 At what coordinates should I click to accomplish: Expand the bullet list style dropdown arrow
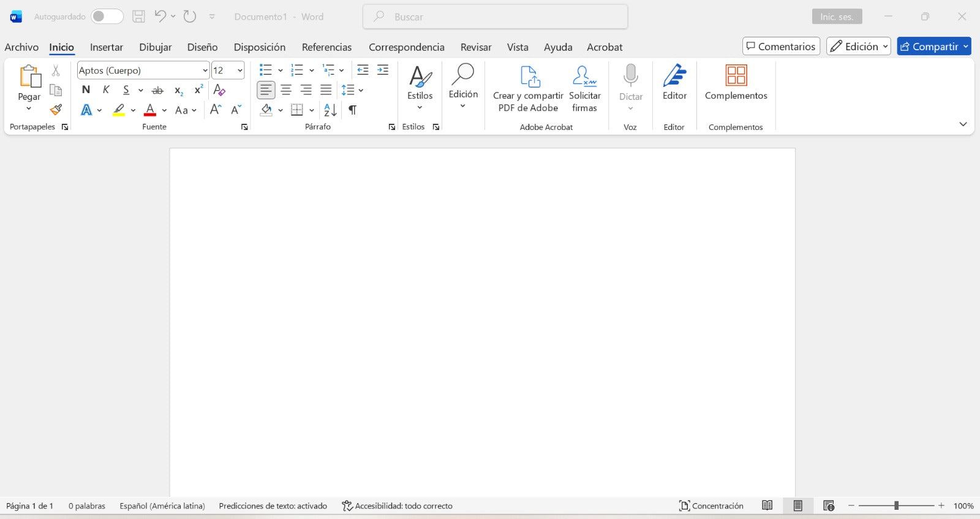coord(281,70)
